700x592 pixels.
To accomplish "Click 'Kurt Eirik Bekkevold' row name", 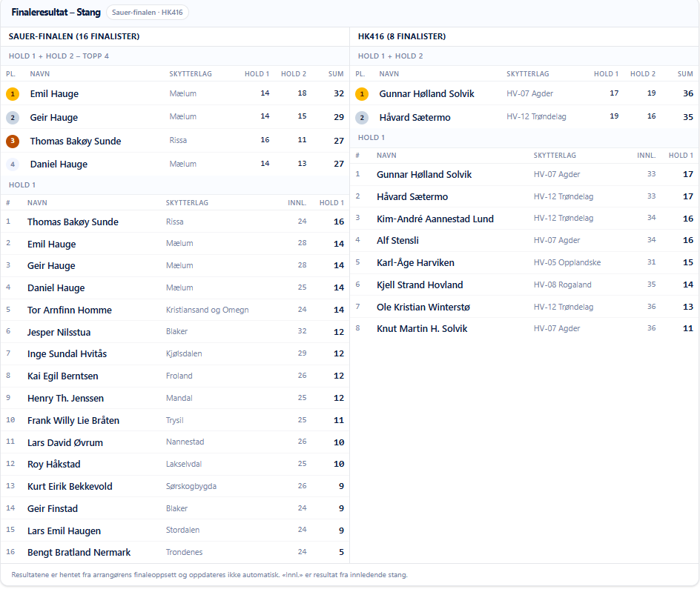I will tap(70, 487).
